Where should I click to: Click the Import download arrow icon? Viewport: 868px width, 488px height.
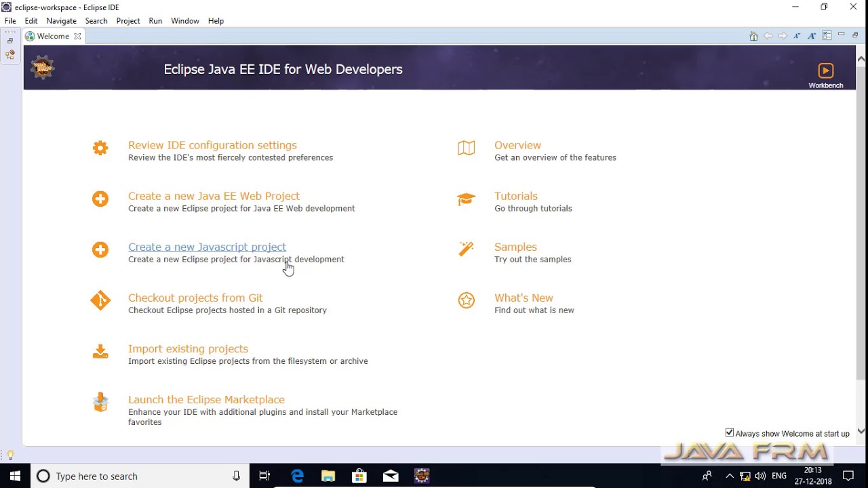point(100,351)
